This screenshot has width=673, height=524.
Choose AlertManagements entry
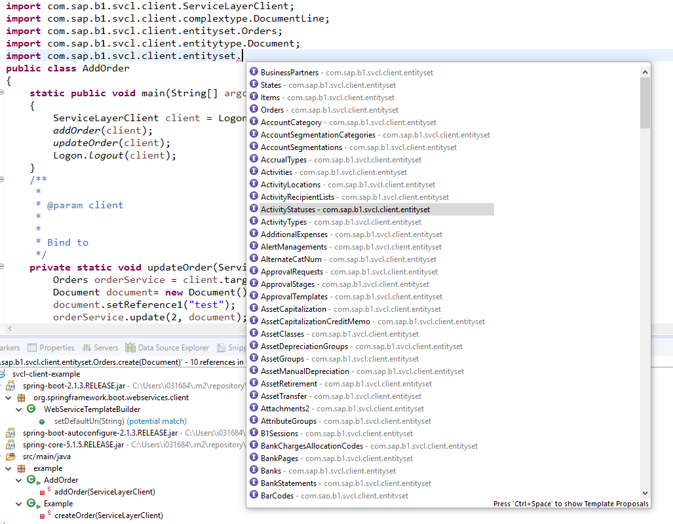[x=346, y=247]
